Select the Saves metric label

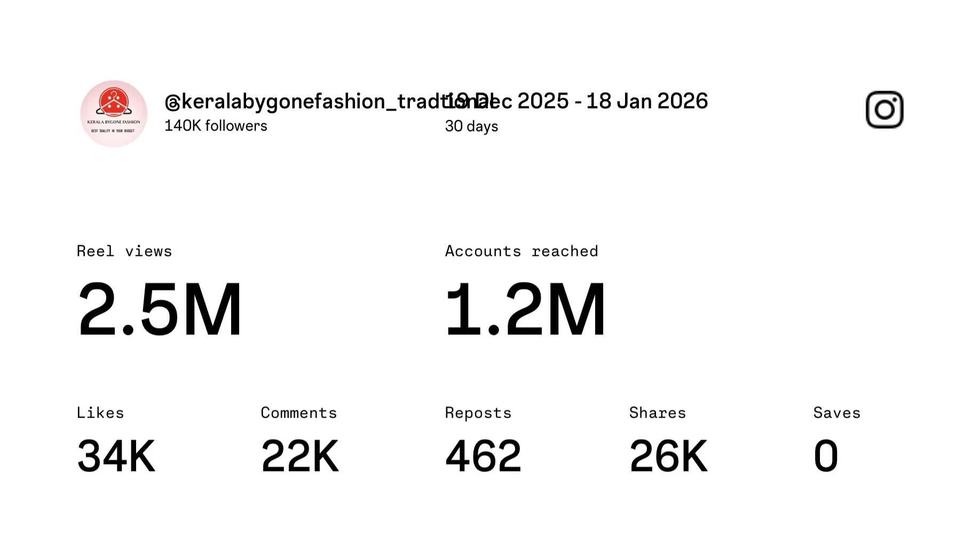point(837,413)
